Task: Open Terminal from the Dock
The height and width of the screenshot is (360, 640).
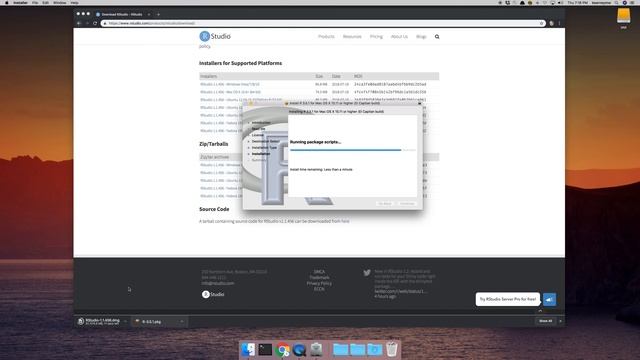Action: coord(265,350)
